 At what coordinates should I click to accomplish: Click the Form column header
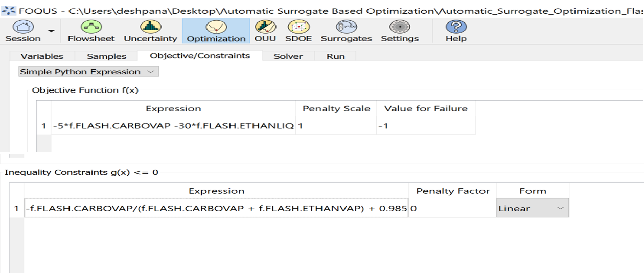[533, 191]
